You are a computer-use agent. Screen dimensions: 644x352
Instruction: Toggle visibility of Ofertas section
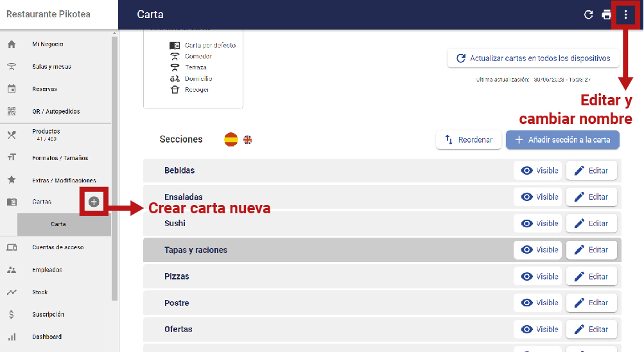pyautogui.click(x=537, y=329)
